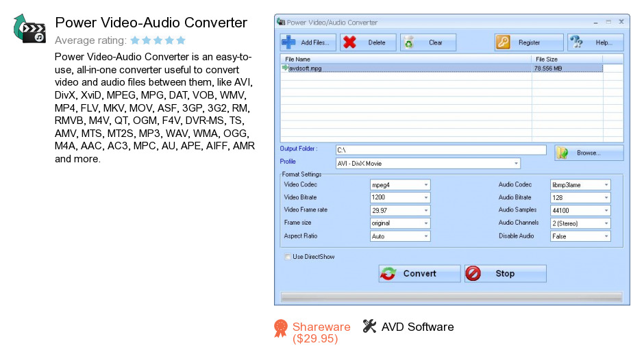Click the Help button label
The image size is (644, 363).
tap(604, 42)
